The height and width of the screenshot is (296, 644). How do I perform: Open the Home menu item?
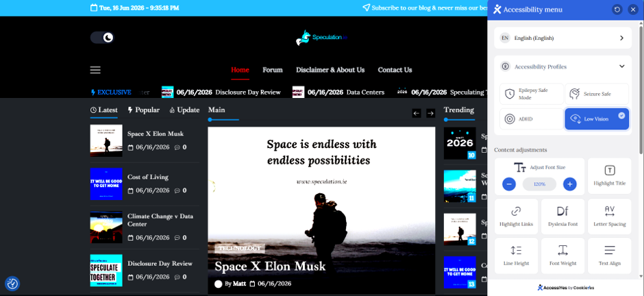coord(240,70)
